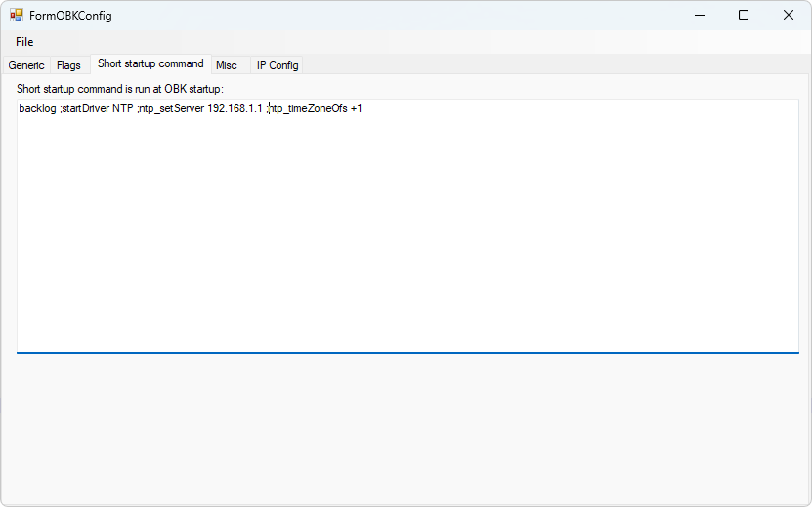Click the ntp_timeZoneOfs command text
Viewport: 812px width, 507px height.
click(309, 108)
